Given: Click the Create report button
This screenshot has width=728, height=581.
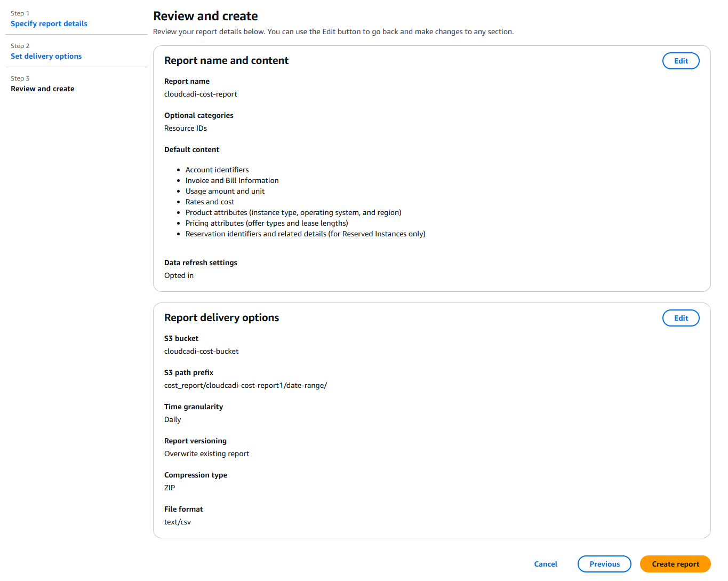Looking at the screenshot, I should tap(675, 564).
